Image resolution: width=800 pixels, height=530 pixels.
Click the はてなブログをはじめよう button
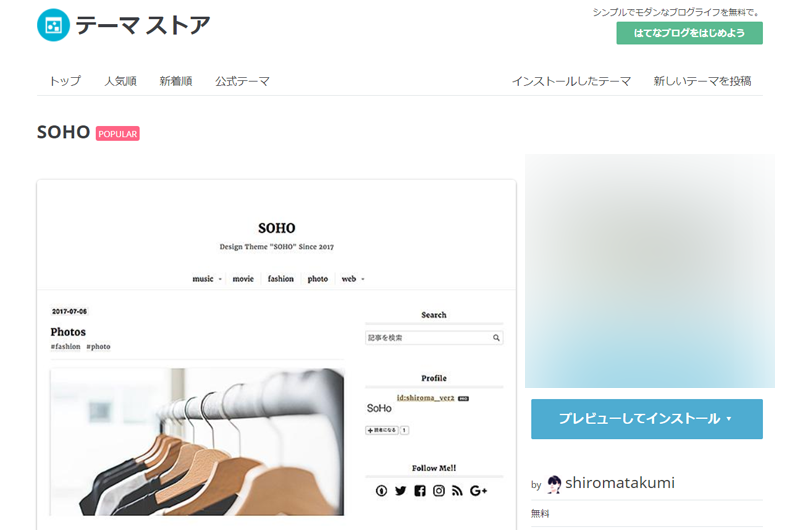point(689,33)
